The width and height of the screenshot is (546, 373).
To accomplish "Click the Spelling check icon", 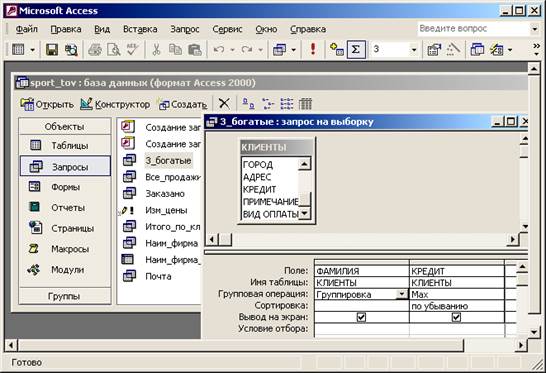I will point(132,50).
